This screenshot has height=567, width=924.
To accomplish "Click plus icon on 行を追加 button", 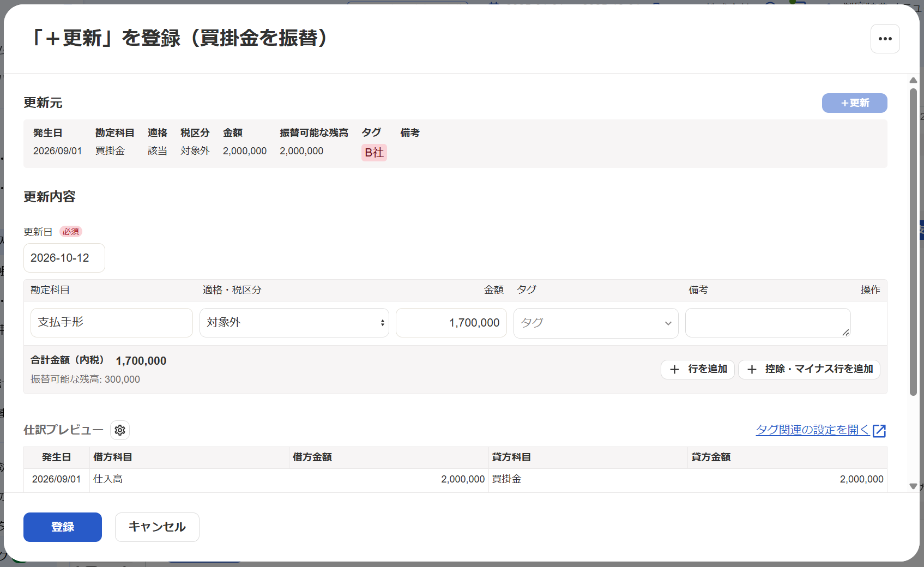I will (x=674, y=370).
